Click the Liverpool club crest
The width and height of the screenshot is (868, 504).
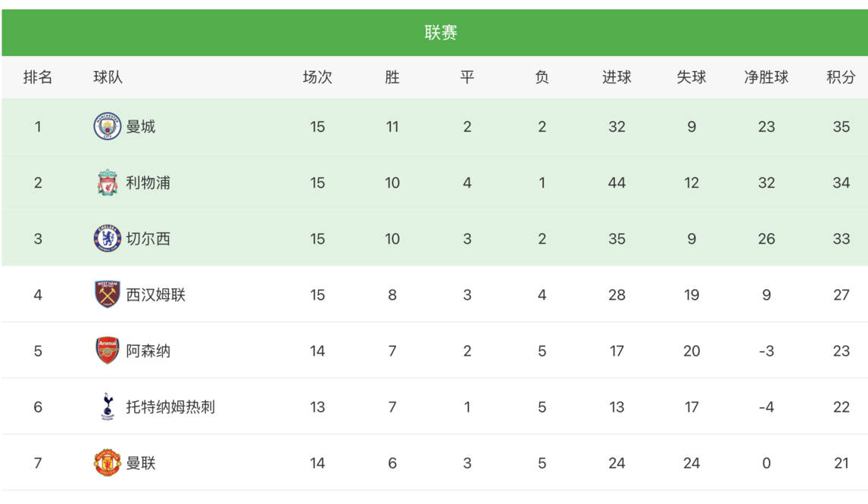coord(108,182)
